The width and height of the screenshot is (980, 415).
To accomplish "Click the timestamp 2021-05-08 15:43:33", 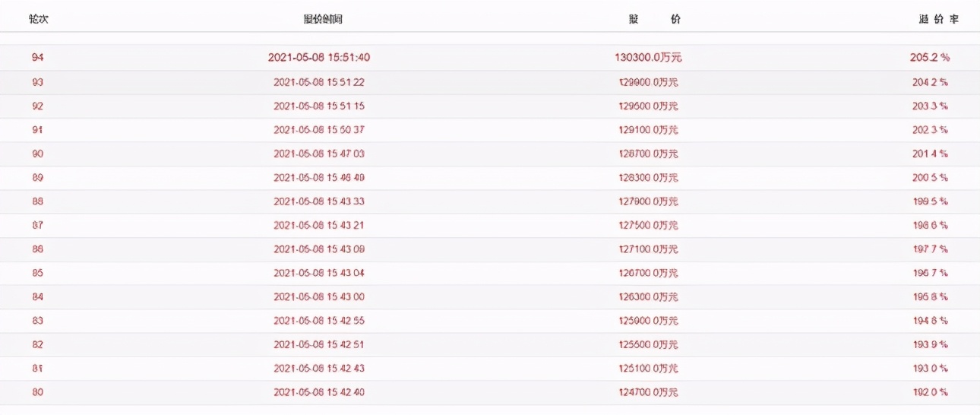I will (x=319, y=201).
